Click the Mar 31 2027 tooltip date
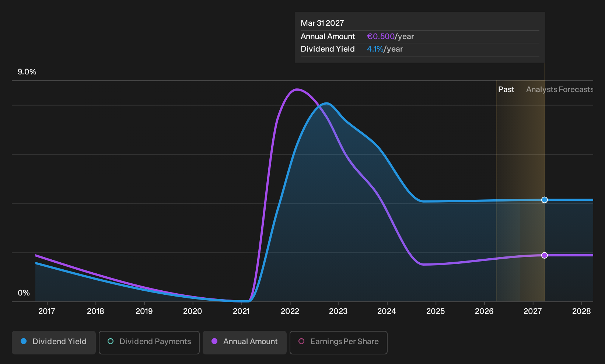 click(322, 23)
